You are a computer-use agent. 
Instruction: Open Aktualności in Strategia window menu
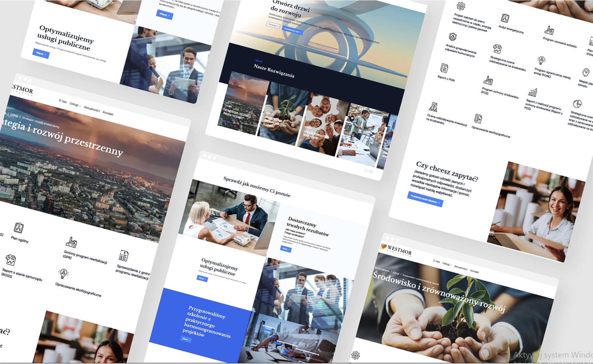click(92, 109)
